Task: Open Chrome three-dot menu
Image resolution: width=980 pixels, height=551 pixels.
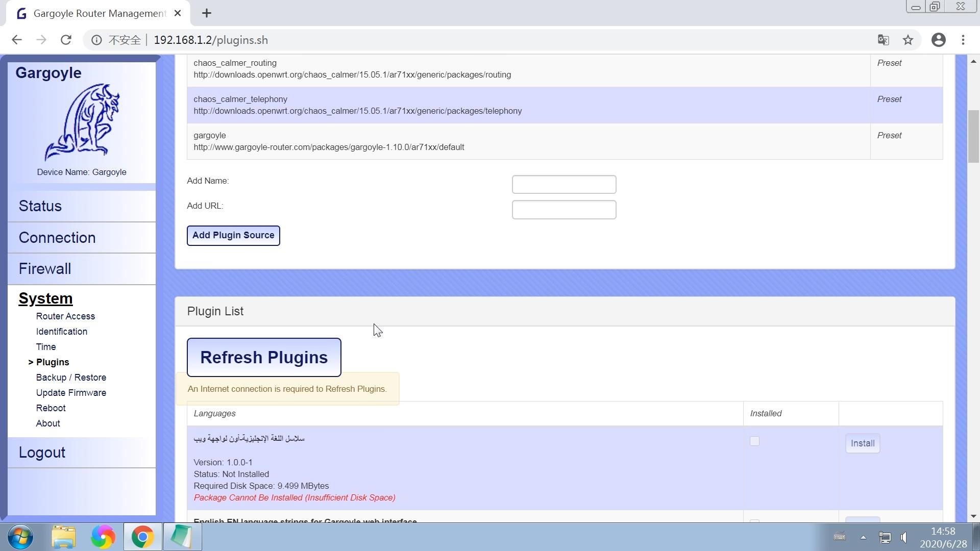Action: tap(963, 40)
